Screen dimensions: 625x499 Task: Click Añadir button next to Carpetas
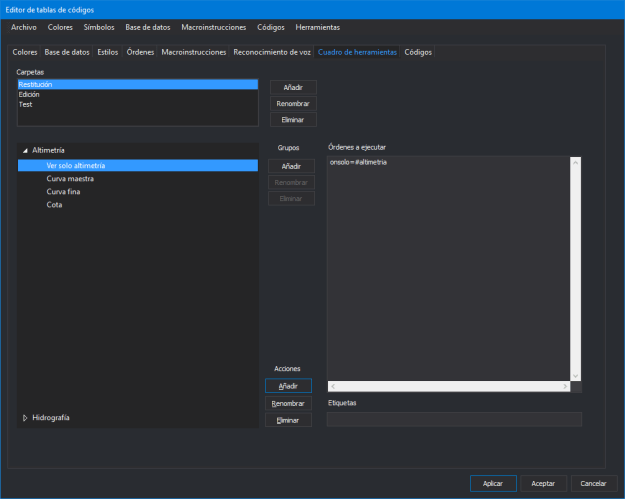(x=293, y=88)
